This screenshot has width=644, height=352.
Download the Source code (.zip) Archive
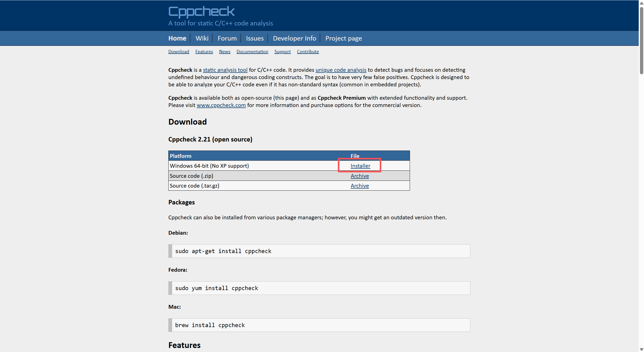coord(360,176)
